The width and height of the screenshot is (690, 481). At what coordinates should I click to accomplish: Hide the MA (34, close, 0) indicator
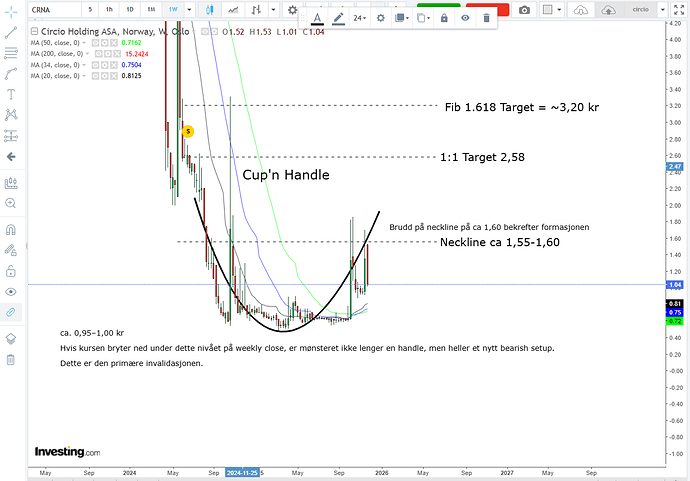click(x=95, y=65)
